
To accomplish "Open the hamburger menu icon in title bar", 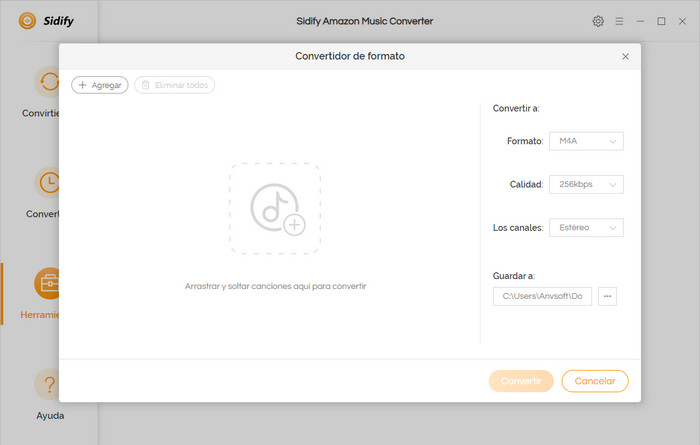I will tap(619, 21).
